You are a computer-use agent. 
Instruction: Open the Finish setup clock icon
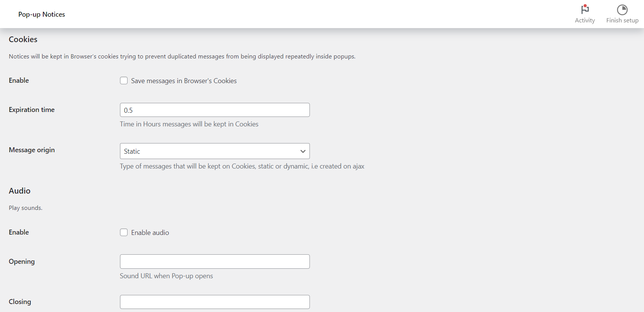point(622,9)
